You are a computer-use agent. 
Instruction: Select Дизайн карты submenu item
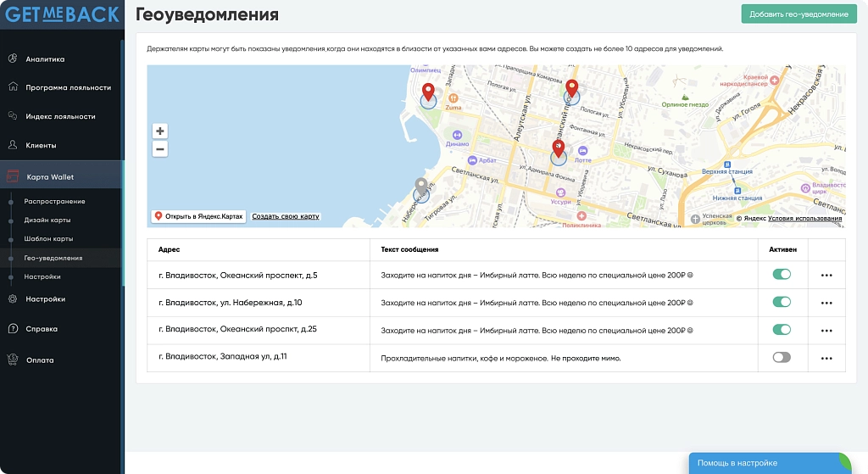click(x=47, y=220)
